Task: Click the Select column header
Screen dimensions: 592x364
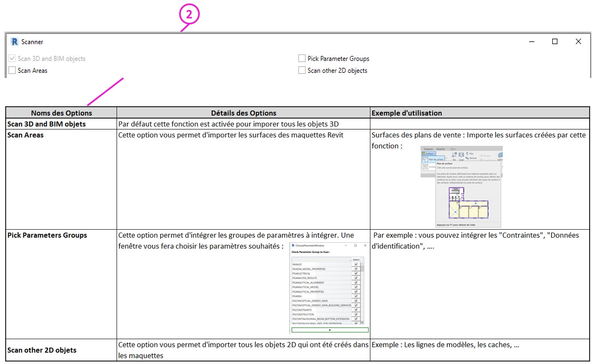Action: (x=356, y=260)
